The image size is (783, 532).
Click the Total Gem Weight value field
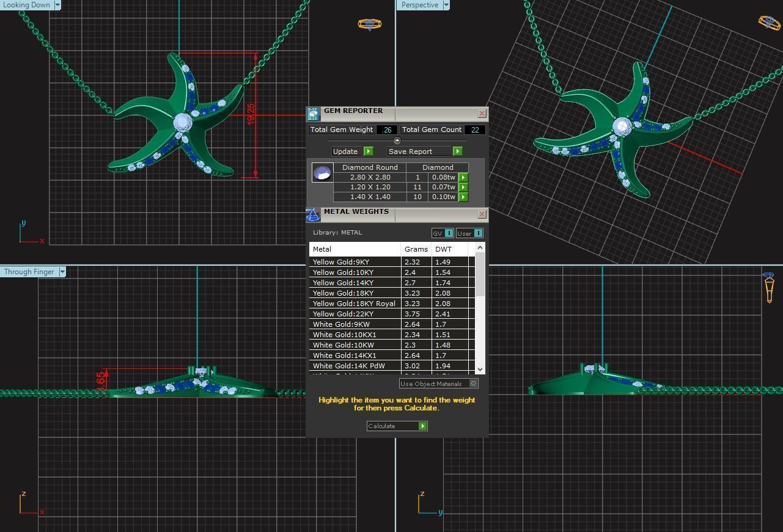pos(386,129)
